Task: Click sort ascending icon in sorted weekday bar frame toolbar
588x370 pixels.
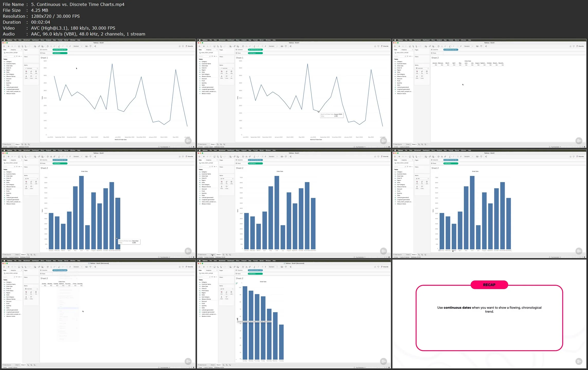Action: click(x=246, y=267)
